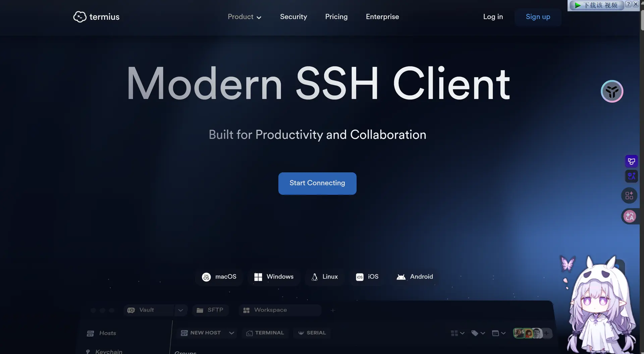Select the Android platform pill

tap(415, 277)
